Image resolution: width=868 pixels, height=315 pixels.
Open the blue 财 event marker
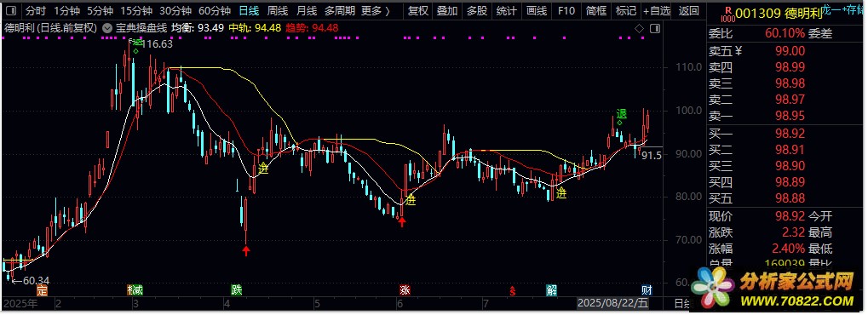[x=647, y=290]
